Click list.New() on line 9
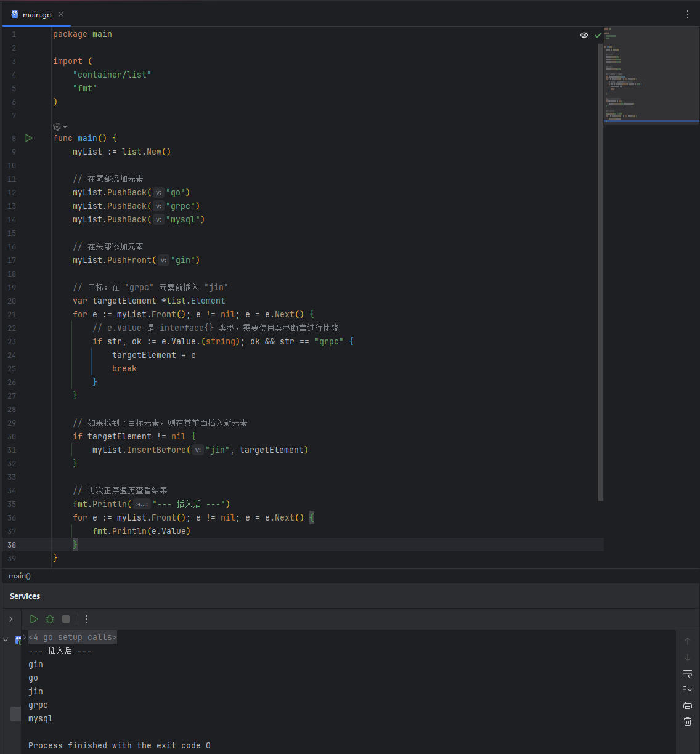The height and width of the screenshot is (754, 700). (146, 152)
